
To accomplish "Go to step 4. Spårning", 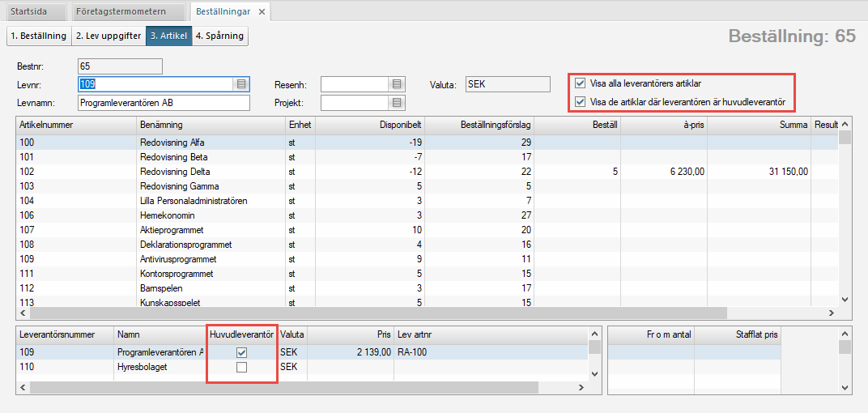I will point(219,36).
